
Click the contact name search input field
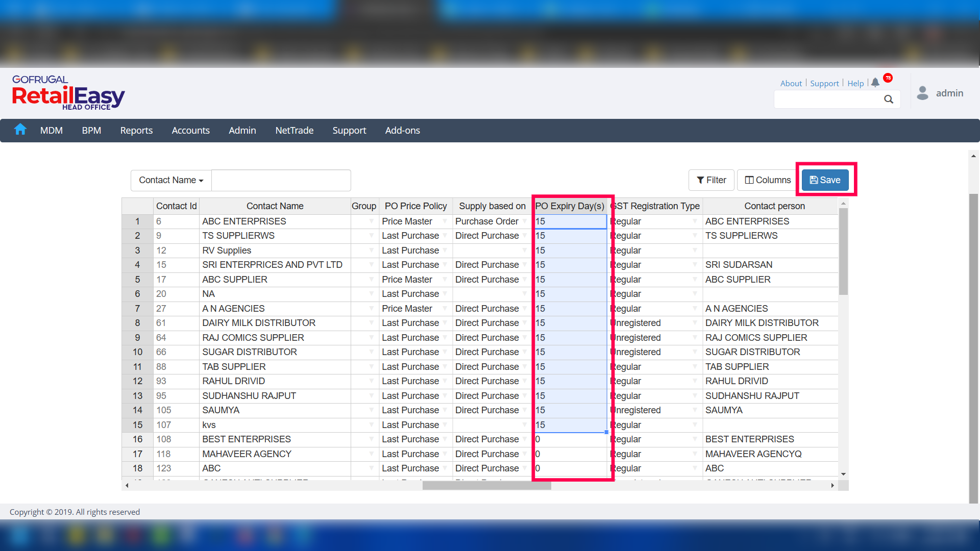click(x=281, y=180)
